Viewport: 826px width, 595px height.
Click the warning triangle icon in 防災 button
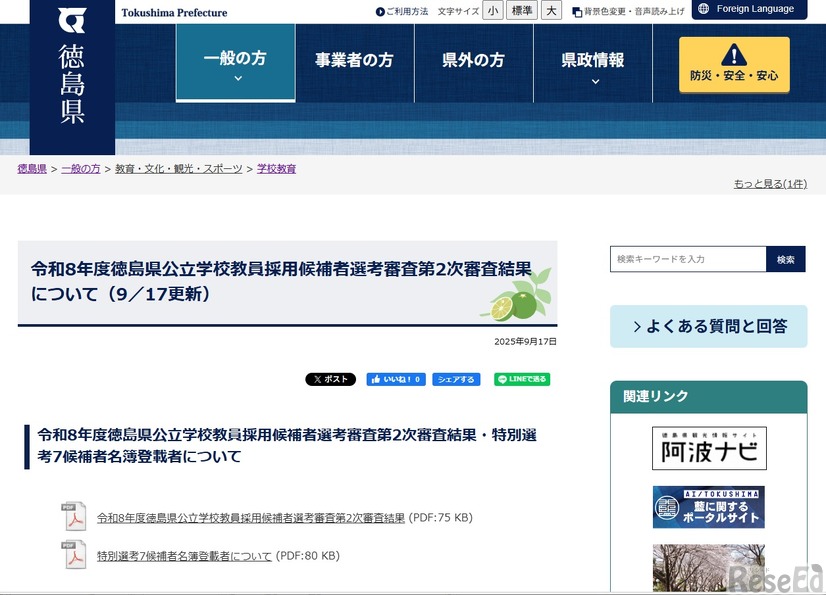[x=734, y=55]
